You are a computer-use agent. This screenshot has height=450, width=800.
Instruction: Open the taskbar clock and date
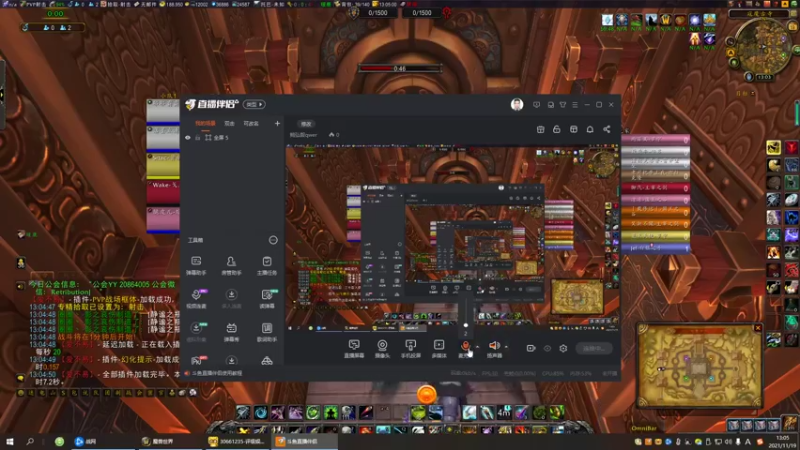(x=782, y=442)
